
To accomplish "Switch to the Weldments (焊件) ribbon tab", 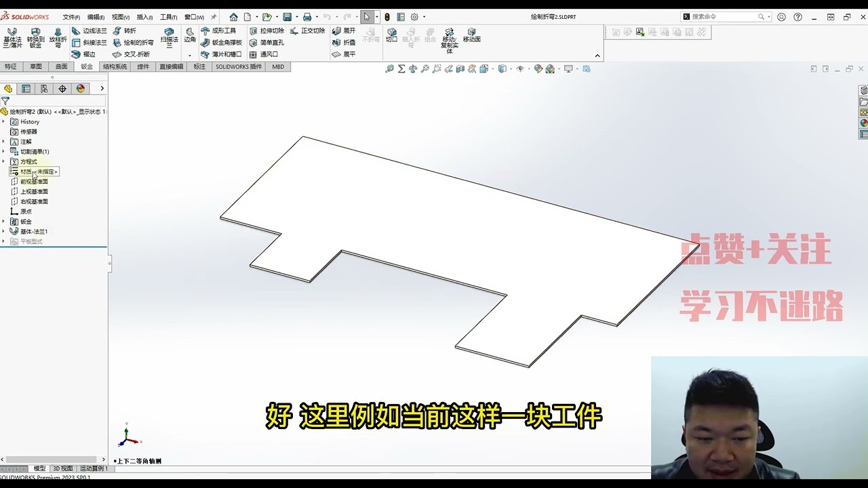I will point(143,67).
